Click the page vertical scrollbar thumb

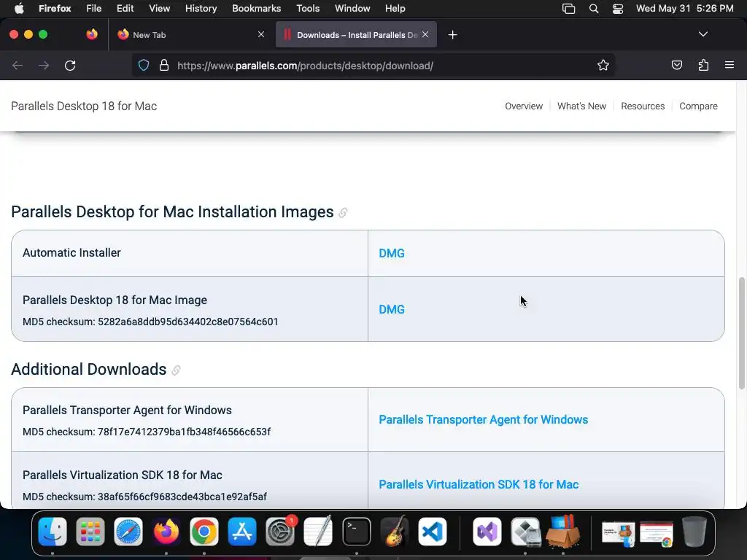741,333
